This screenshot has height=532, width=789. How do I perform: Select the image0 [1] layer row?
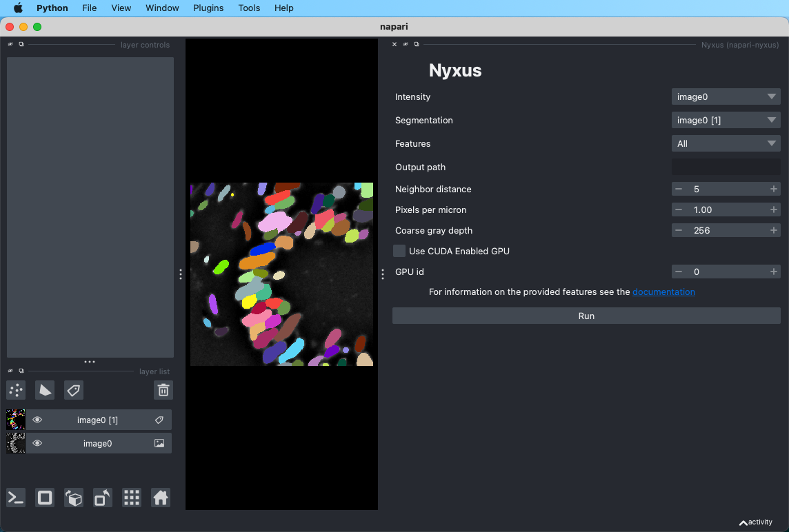[99, 420]
